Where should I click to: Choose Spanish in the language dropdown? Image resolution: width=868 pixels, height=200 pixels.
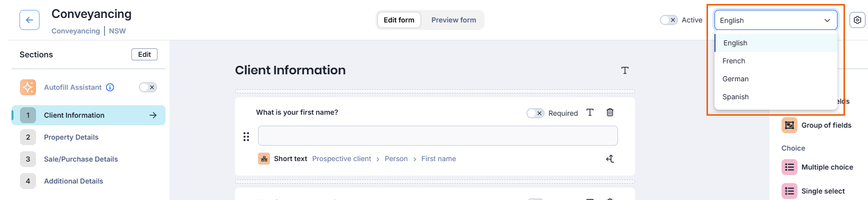coord(735,97)
